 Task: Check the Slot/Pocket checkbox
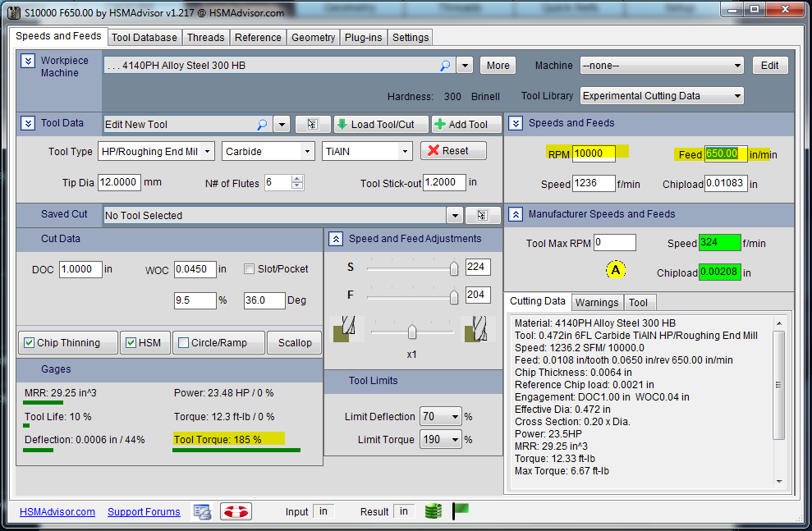click(x=249, y=269)
